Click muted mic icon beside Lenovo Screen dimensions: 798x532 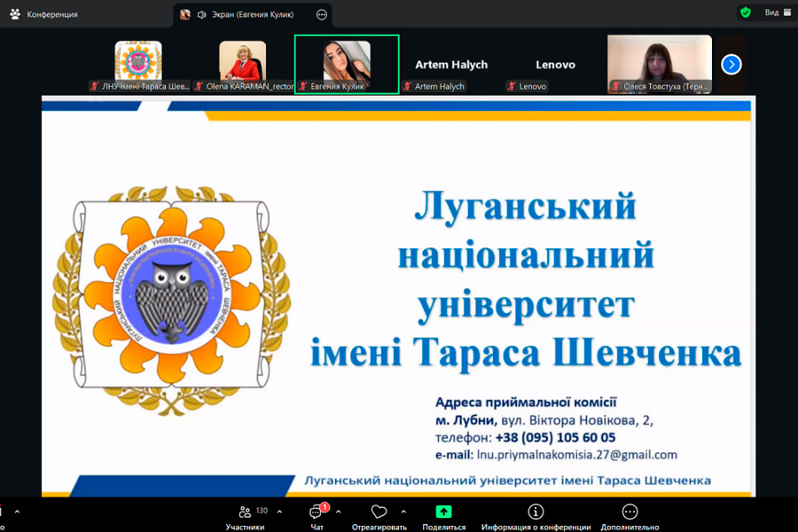tap(512, 87)
